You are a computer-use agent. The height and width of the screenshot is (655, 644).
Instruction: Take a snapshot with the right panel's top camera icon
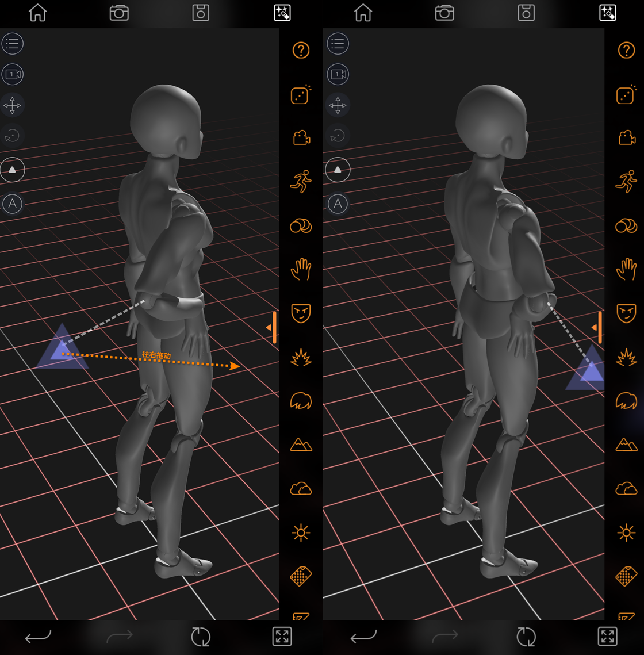(444, 13)
